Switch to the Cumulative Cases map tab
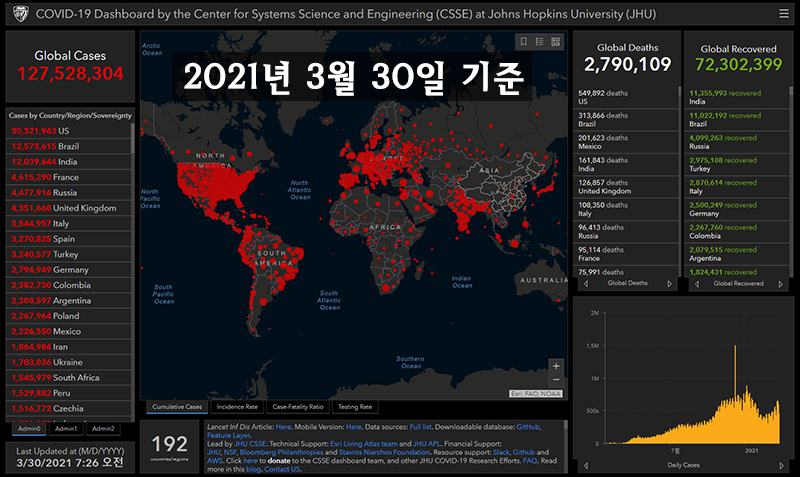The width and height of the screenshot is (800, 477). click(x=177, y=407)
